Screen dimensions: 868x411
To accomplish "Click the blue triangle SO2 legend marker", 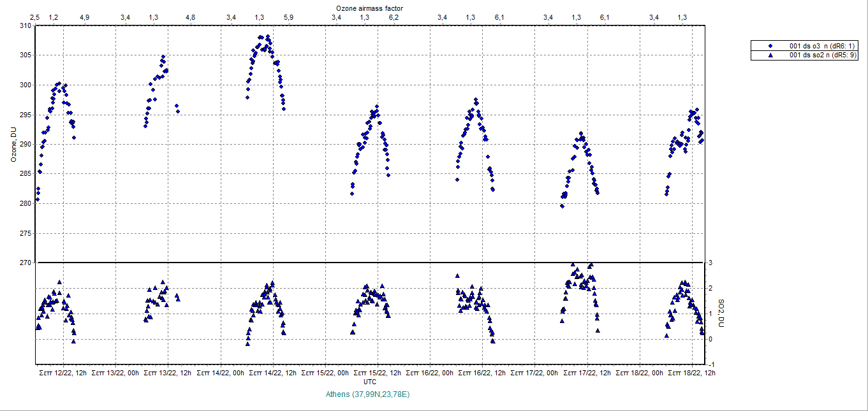I will coord(770,55).
